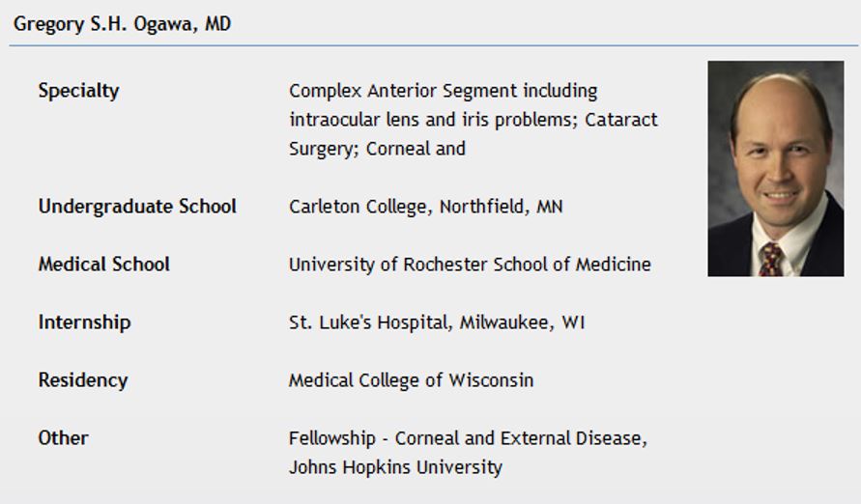Click the Residency label
This screenshot has width=861, height=504.
point(83,380)
